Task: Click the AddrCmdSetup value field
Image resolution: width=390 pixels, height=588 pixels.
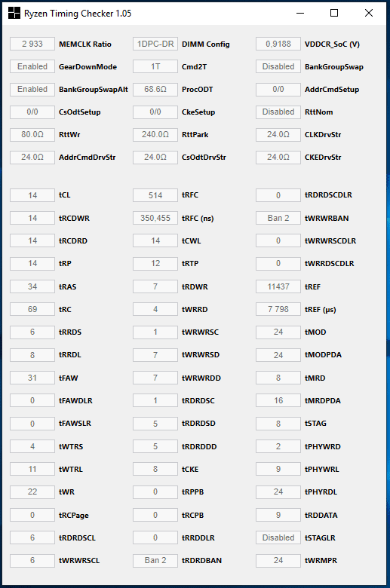Action: [278, 89]
